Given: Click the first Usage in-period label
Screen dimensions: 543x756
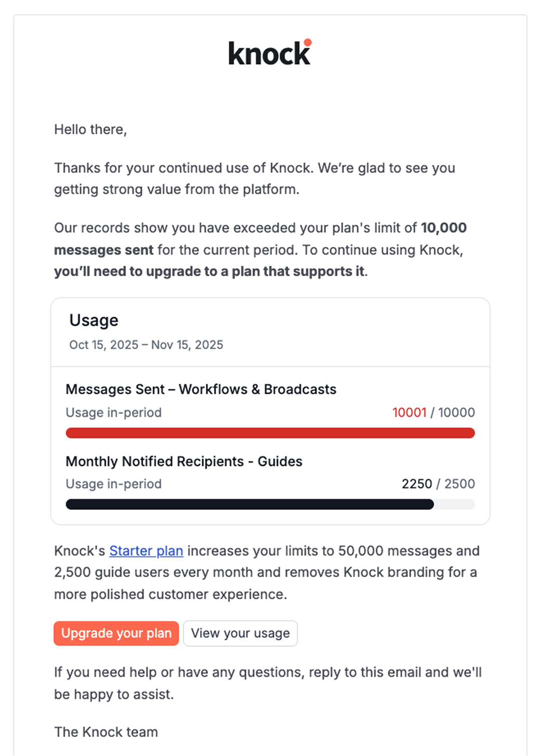Looking at the screenshot, I should click(113, 412).
